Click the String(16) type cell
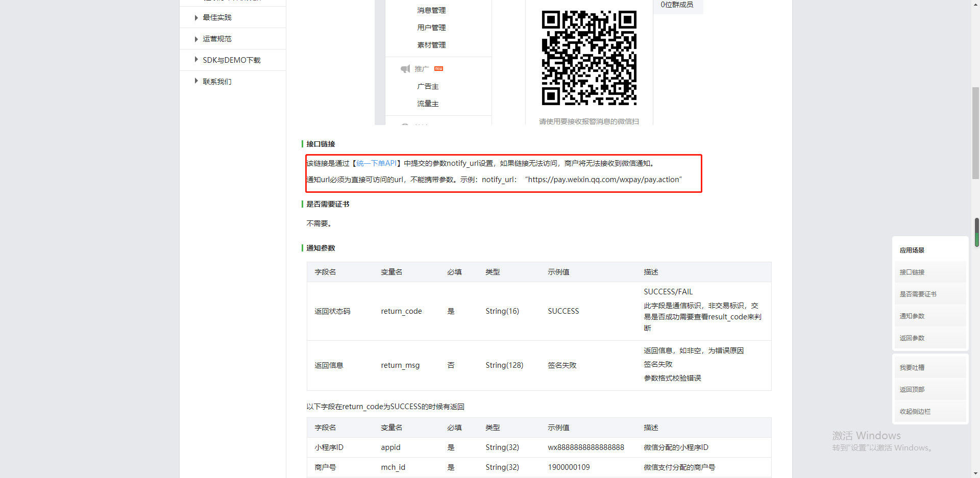This screenshot has width=980, height=478. point(502,311)
